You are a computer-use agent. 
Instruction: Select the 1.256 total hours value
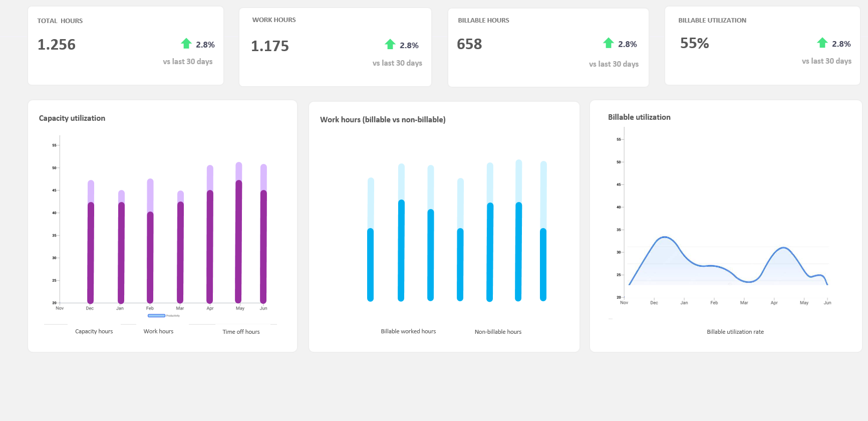click(x=57, y=45)
